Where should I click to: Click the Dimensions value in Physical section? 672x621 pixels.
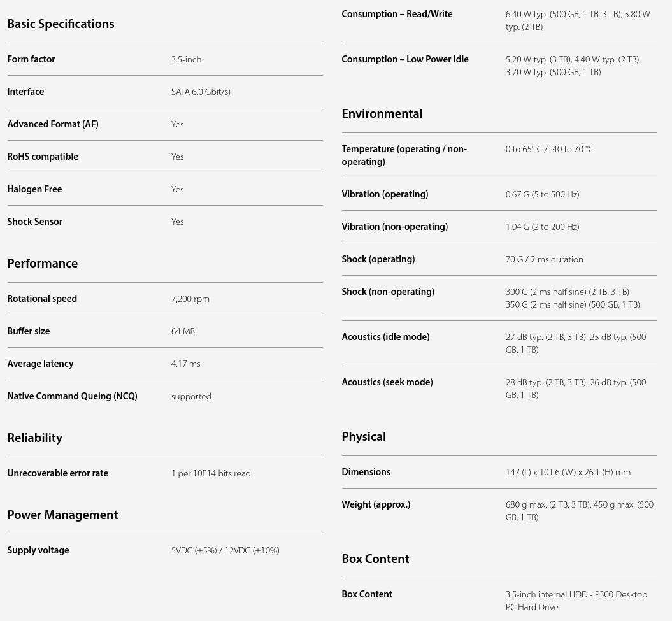568,472
